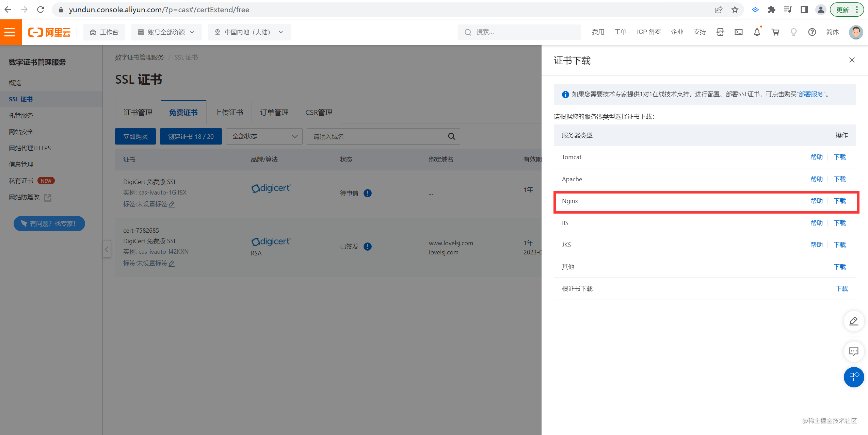
Task: Edit tag pencil icon for cert-7582685
Action: coord(172,264)
